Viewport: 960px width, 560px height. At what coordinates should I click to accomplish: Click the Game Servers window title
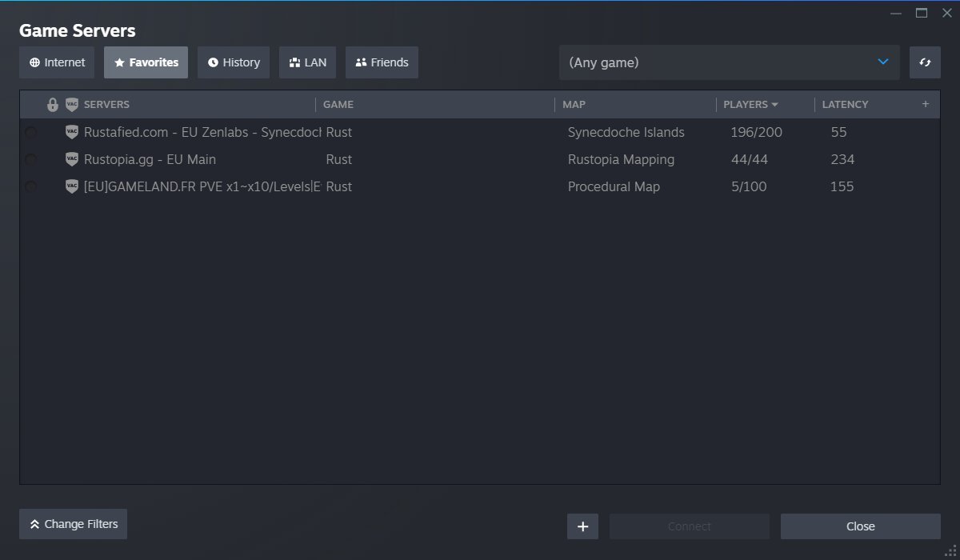click(78, 30)
